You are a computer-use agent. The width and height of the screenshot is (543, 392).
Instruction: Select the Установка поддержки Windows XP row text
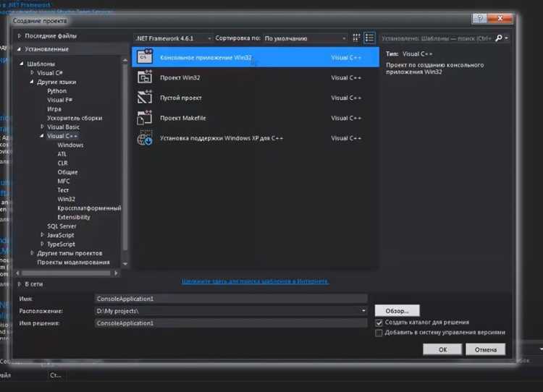click(x=222, y=138)
